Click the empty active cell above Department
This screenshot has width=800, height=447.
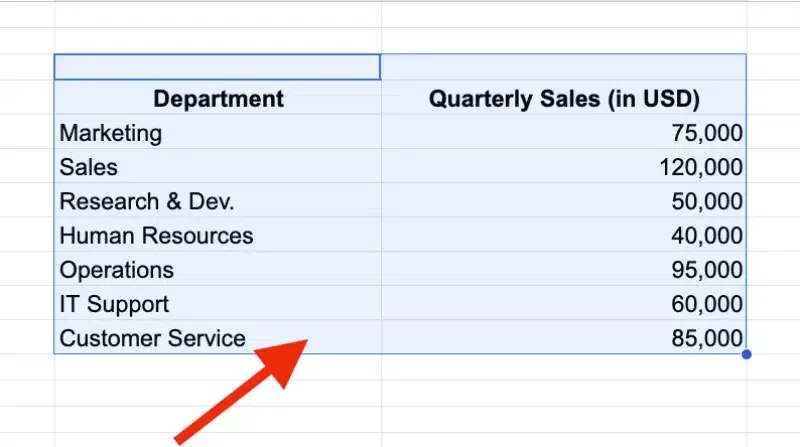(x=217, y=67)
